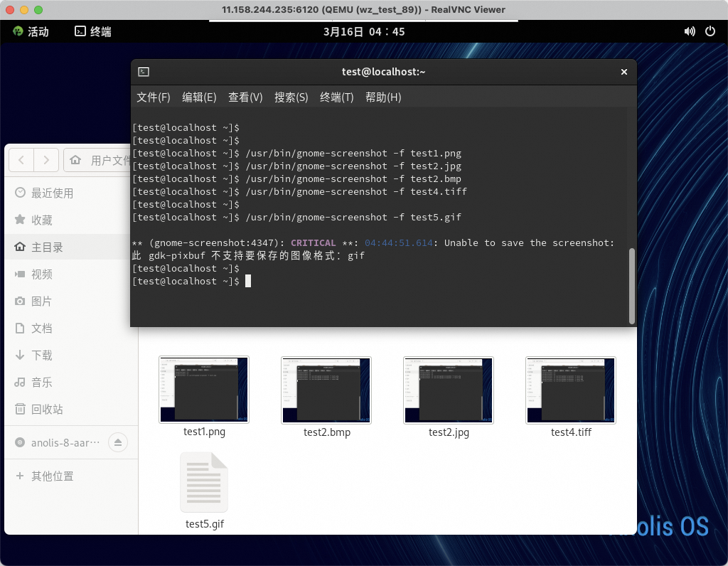Click the date and time in top panel
Screen dimensions: 728x566
[x=364, y=31]
